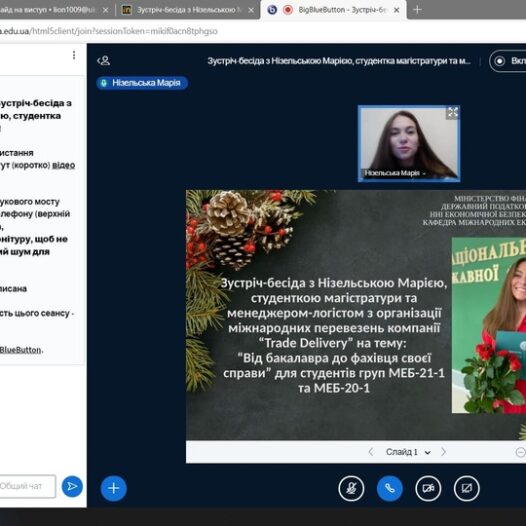This screenshot has height=526, width=526.
Task: Go to the previous slide arrow
Action: tap(371, 452)
